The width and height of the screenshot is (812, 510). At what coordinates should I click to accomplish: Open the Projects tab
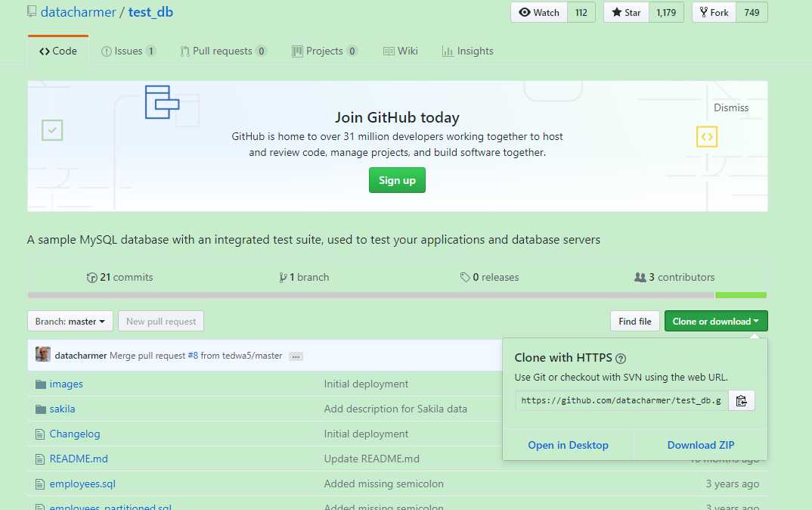click(324, 51)
